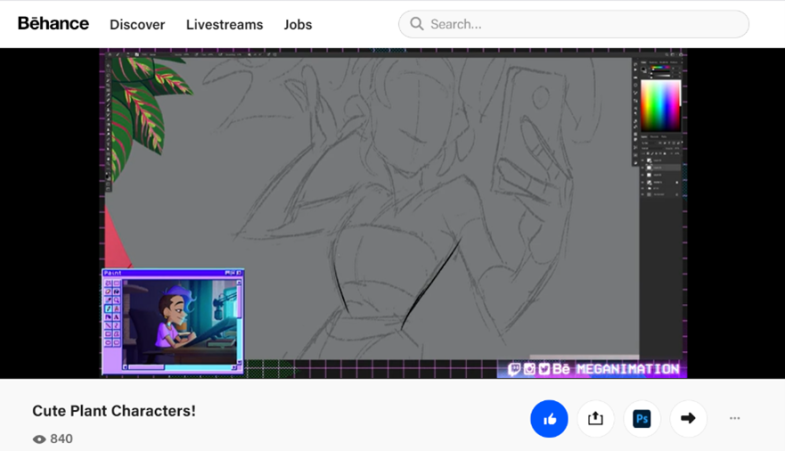Click the Photoshop Ps tool icon
The height and width of the screenshot is (451, 785).
[642, 419]
